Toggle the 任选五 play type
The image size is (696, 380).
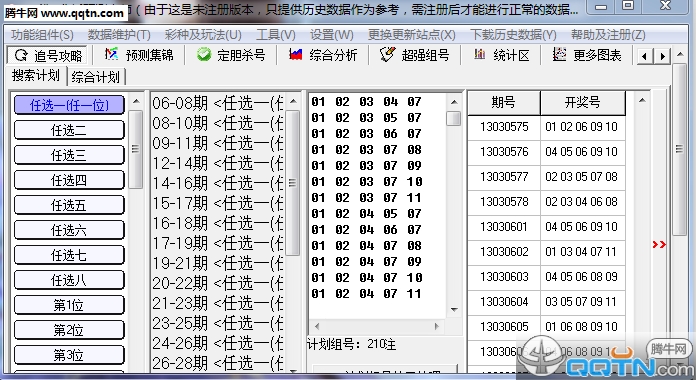pos(69,206)
